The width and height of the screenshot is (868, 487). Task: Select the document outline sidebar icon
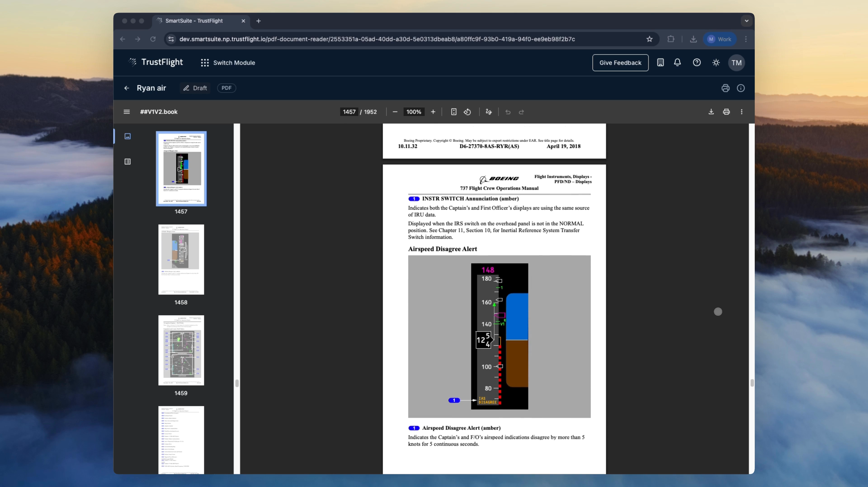click(127, 162)
